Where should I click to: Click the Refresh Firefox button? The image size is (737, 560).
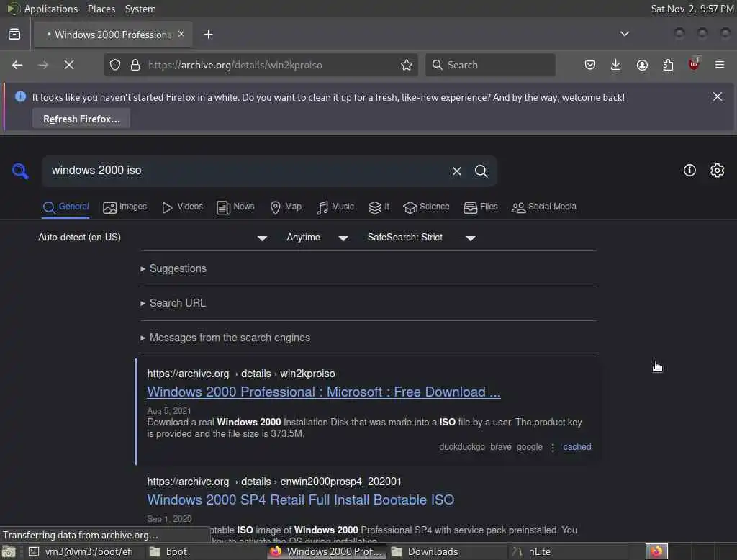click(x=81, y=119)
